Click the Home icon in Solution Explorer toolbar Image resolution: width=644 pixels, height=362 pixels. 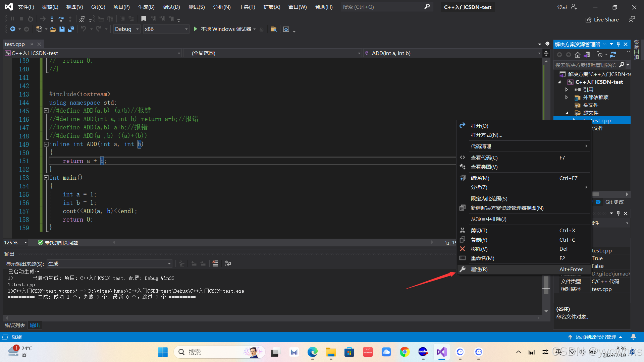tap(578, 55)
